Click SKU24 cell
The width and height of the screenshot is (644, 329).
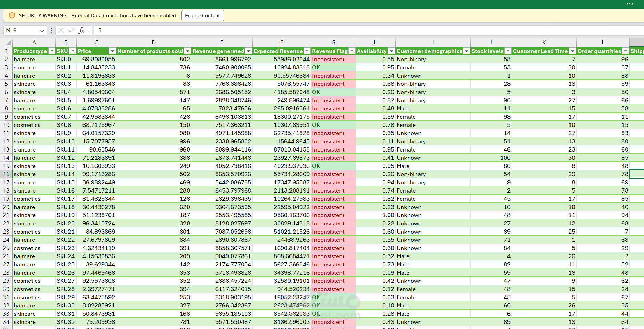66,256
